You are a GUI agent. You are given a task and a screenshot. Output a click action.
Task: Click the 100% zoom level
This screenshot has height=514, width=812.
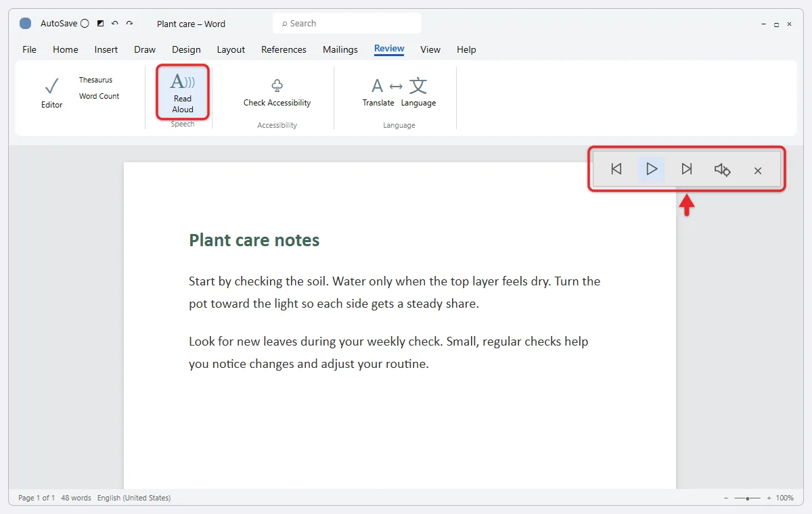[x=785, y=498]
